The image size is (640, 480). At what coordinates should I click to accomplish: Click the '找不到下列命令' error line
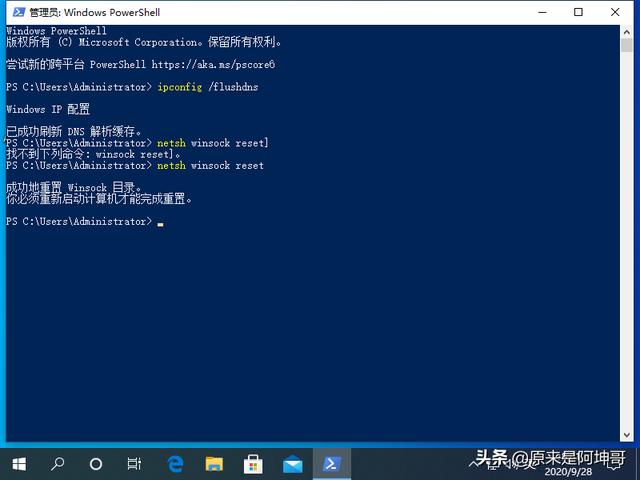click(93, 154)
